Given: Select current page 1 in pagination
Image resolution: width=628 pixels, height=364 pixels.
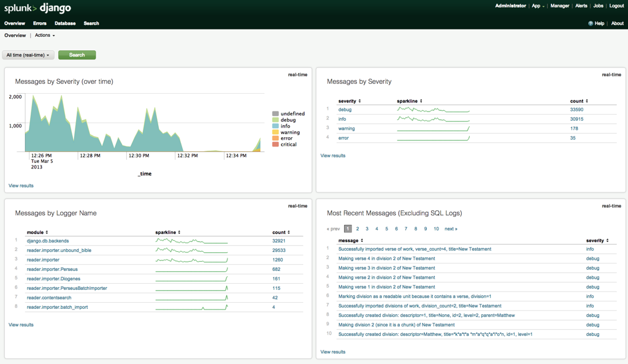Looking at the screenshot, I should coord(348,229).
